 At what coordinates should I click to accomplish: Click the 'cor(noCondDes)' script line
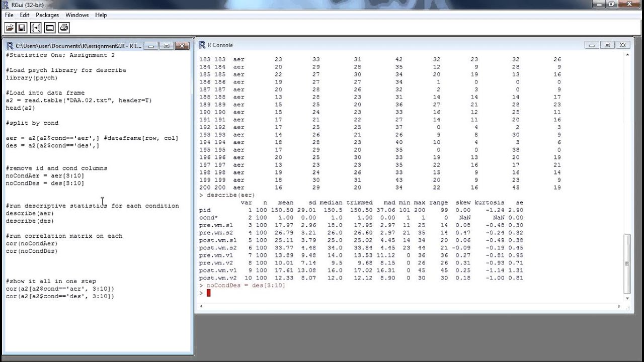32,251
